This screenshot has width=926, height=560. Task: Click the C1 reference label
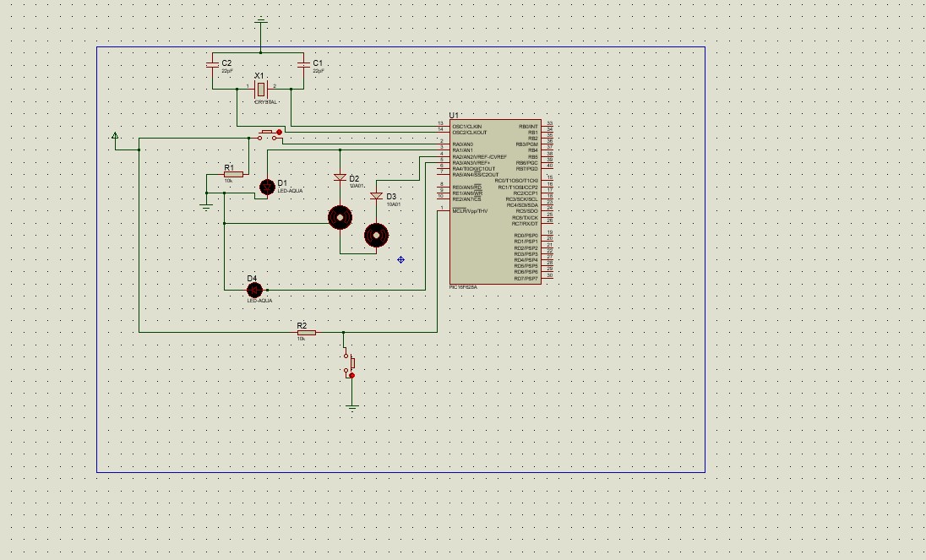click(318, 63)
